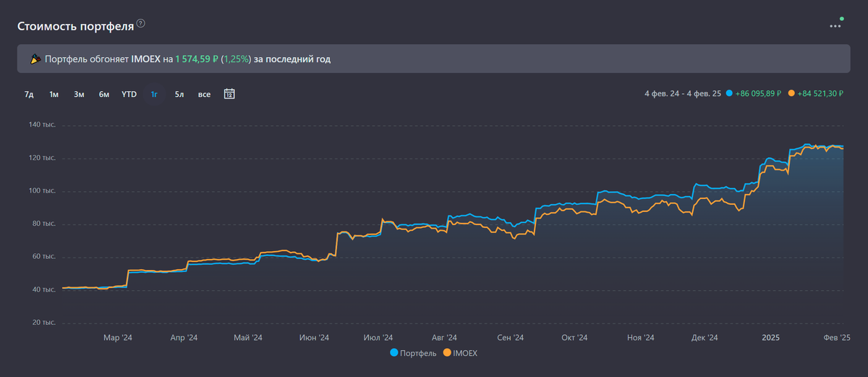Image resolution: width=868 pixels, height=377 pixels.
Task: Switch to 3м time range
Action: [79, 94]
